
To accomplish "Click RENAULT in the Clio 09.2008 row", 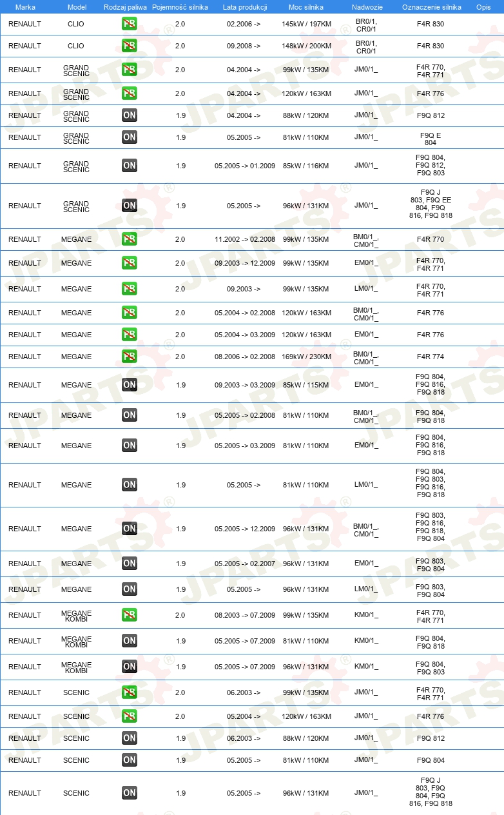I will coord(24,46).
